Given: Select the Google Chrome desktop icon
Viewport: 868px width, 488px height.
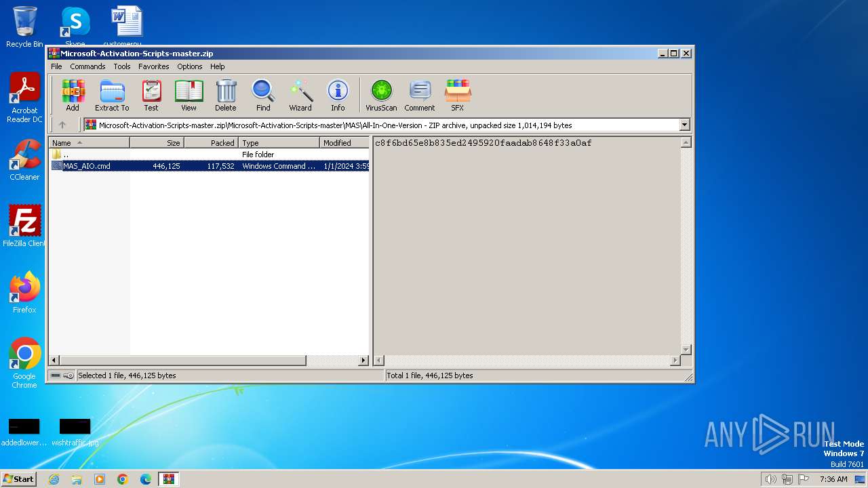Looking at the screenshot, I should pyautogui.click(x=24, y=363).
